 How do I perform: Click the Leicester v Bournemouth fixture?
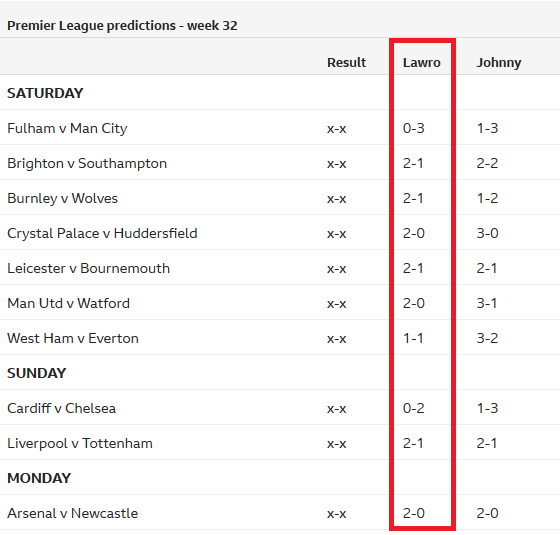pos(88,268)
